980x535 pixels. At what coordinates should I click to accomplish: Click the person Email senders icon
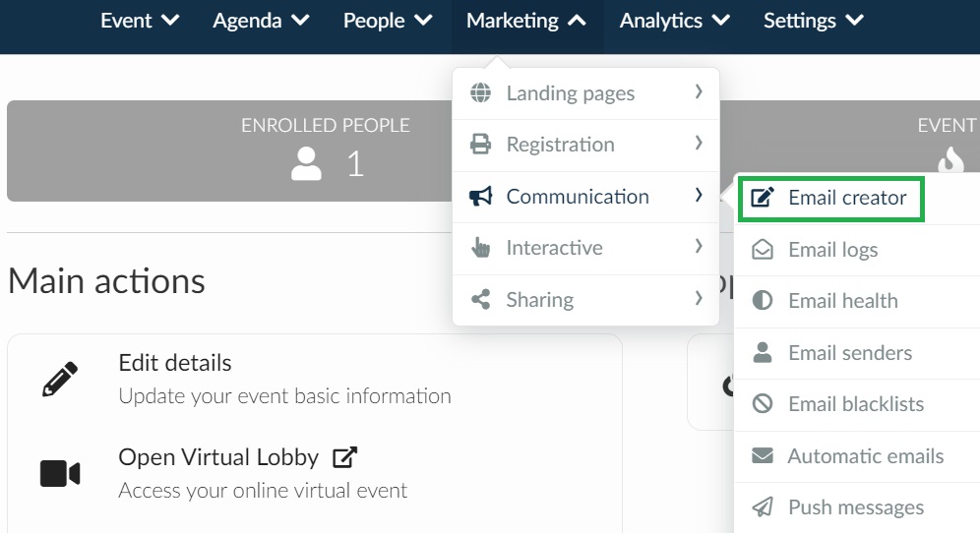(763, 352)
